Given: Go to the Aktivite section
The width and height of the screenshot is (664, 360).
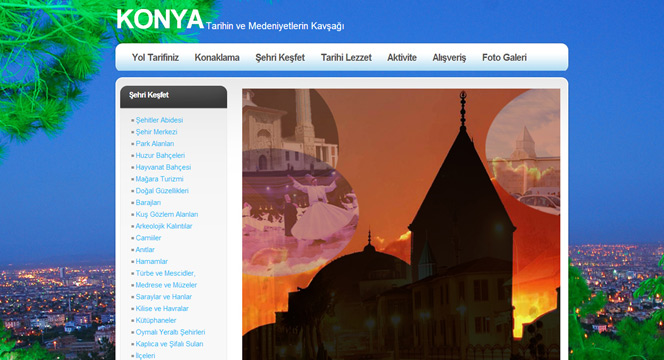Looking at the screenshot, I should pos(402,58).
